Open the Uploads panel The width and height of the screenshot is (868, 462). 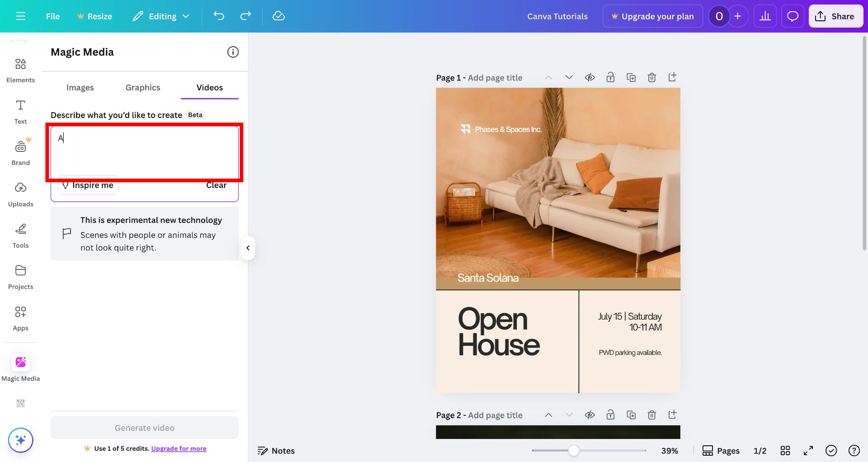click(20, 194)
